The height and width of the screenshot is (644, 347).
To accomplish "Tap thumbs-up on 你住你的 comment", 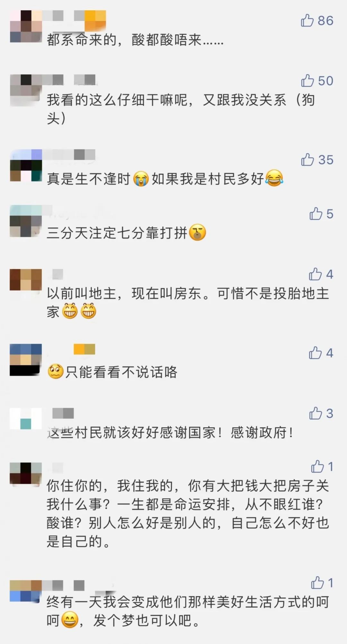I will [317, 467].
